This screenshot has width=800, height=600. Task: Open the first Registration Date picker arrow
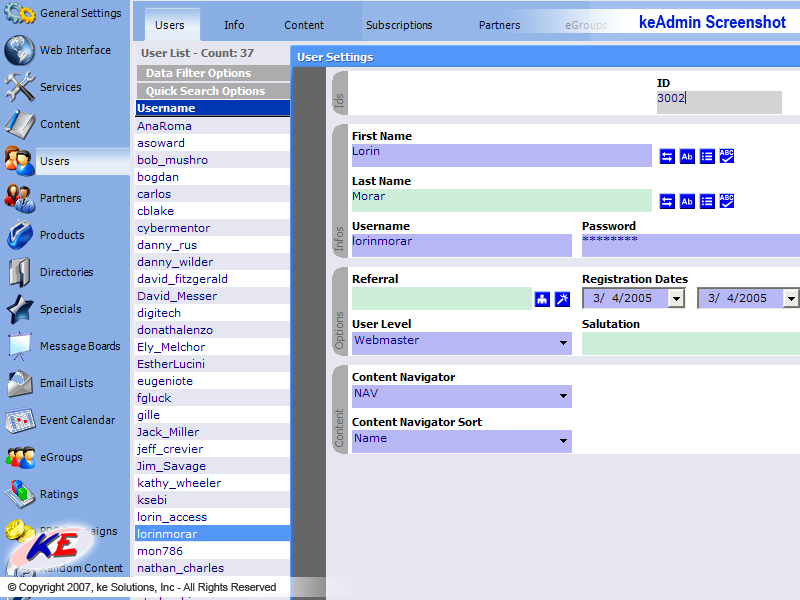coord(676,298)
